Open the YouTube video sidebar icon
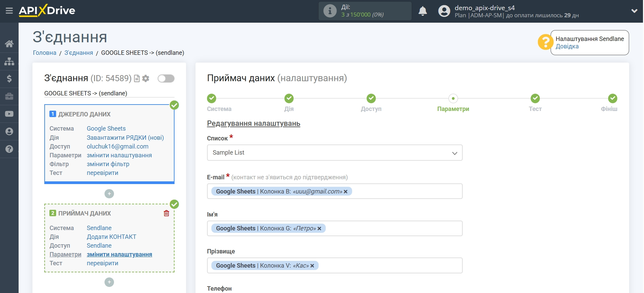This screenshot has width=644, height=293. 9,114
